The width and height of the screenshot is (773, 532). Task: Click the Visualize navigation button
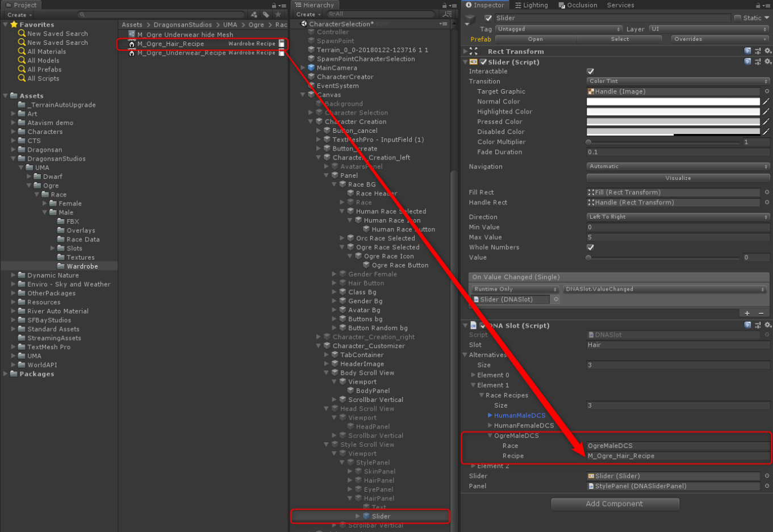(x=678, y=178)
